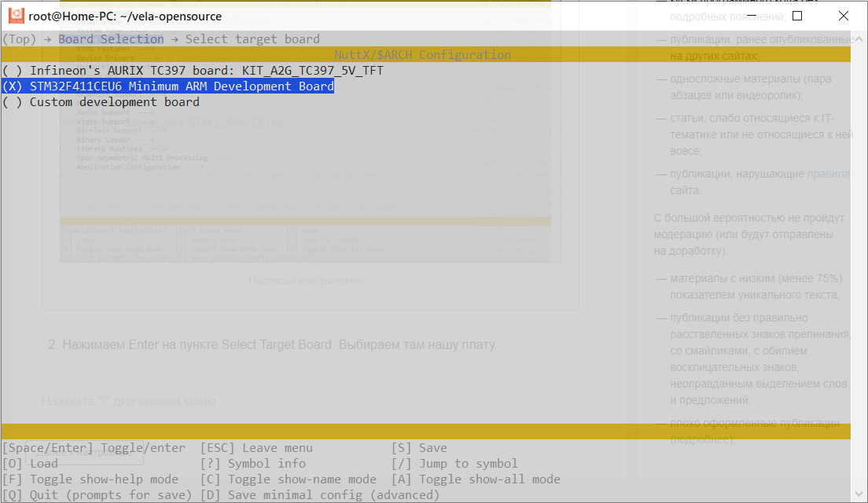This screenshot has height=503, width=868.
Task: Click the window title root@Home-PC: ~/vela-opensource
Action: pyautogui.click(x=125, y=17)
